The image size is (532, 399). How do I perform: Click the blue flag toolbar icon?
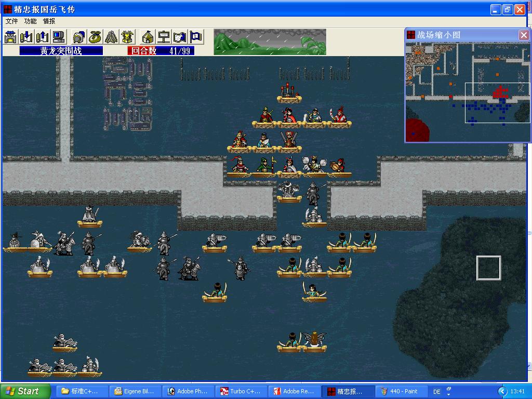click(196, 37)
